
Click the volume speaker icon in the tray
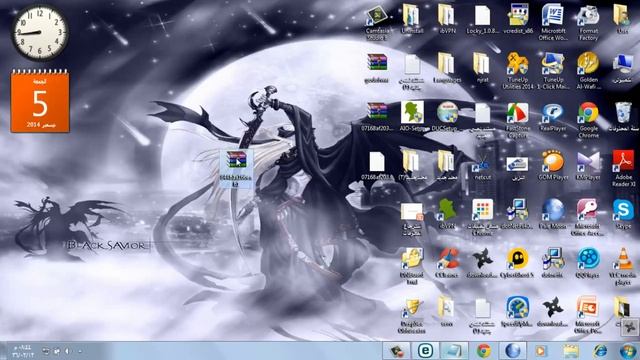coord(67,351)
